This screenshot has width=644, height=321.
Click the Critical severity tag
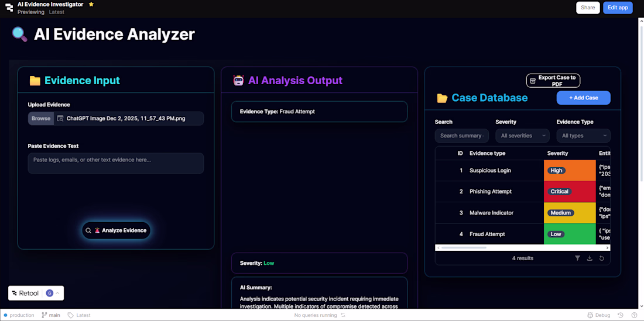[x=559, y=191]
